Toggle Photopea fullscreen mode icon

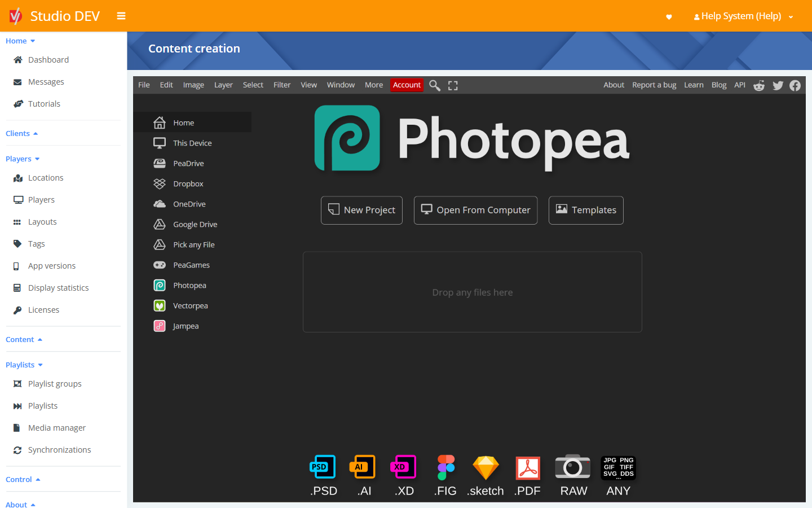[x=453, y=85]
